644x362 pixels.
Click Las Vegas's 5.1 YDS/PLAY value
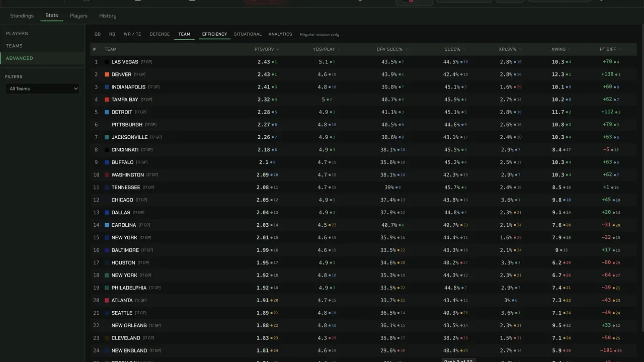coord(324,62)
